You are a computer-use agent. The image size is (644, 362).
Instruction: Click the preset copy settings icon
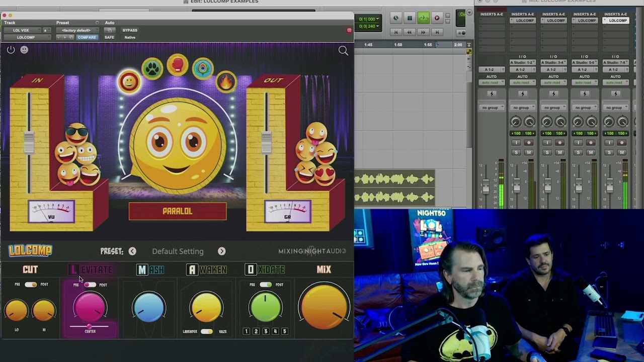71,37
